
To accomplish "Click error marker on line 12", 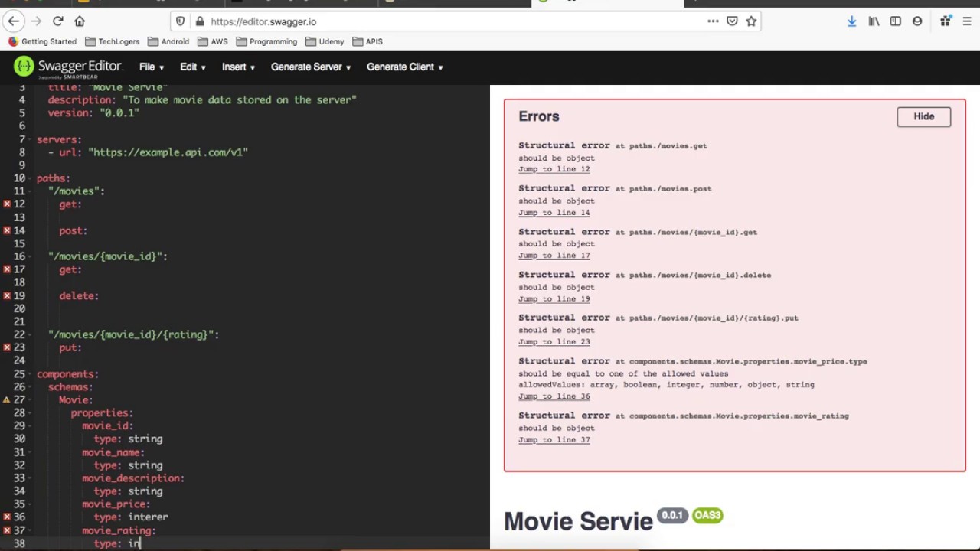I will pos(7,204).
